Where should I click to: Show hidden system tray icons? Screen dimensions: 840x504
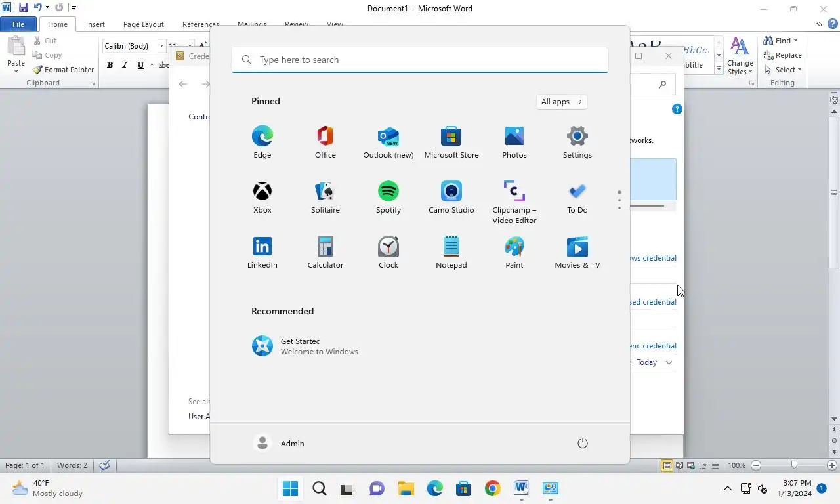pos(727,488)
